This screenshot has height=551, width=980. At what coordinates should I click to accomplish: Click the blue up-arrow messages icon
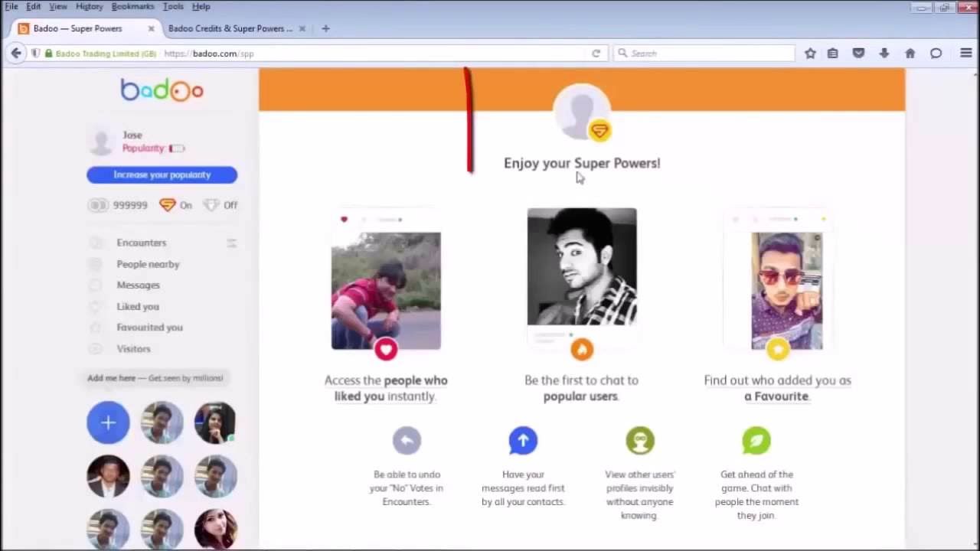point(523,440)
